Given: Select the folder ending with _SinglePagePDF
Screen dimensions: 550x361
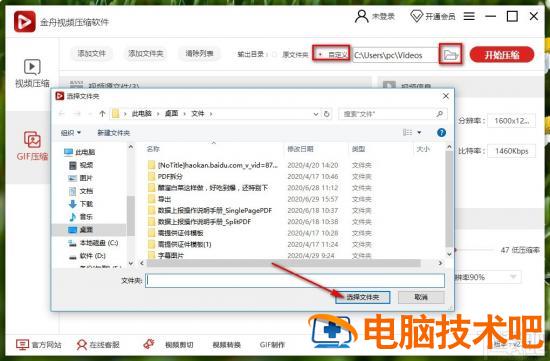Looking at the screenshot, I should tap(210, 210).
